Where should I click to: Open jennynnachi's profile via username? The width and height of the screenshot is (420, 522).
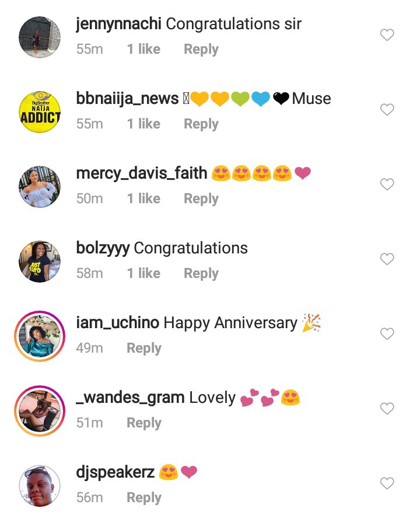pos(119,24)
